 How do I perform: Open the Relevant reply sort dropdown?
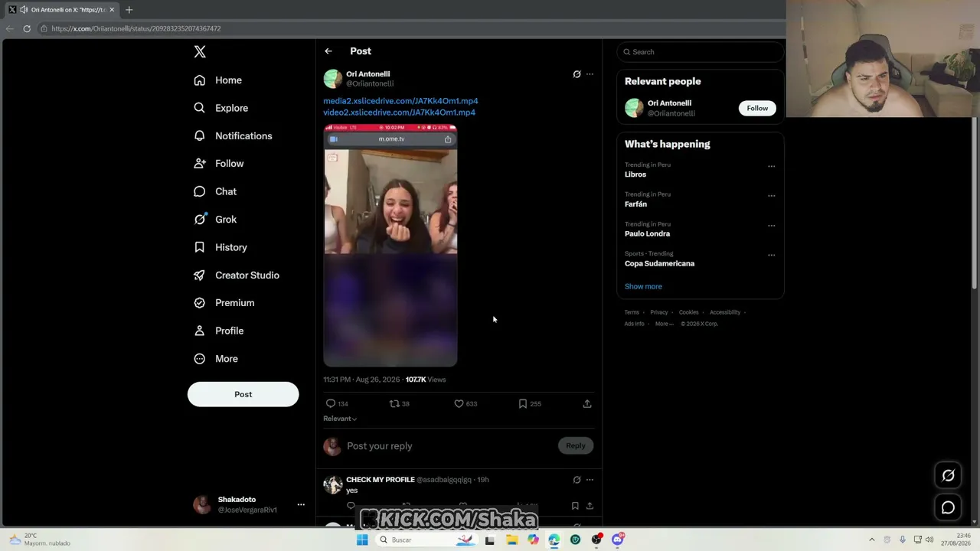pos(340,419)
